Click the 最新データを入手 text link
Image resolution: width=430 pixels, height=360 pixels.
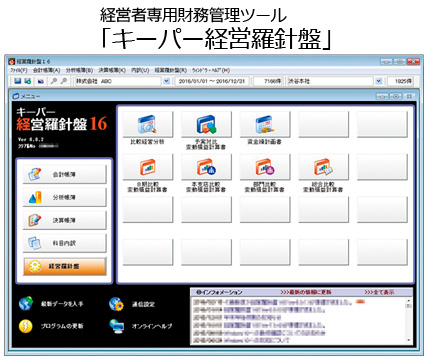coord(62,304)
